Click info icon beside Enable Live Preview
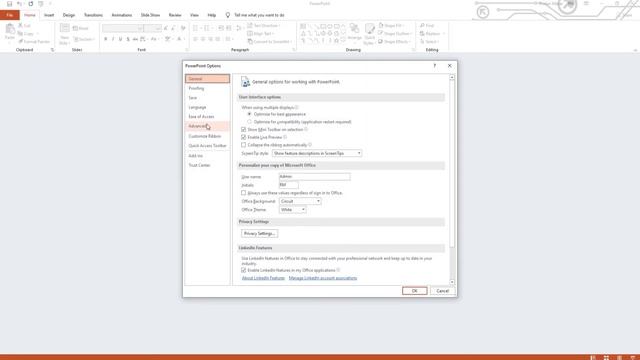640x360 pixels. 285,137
